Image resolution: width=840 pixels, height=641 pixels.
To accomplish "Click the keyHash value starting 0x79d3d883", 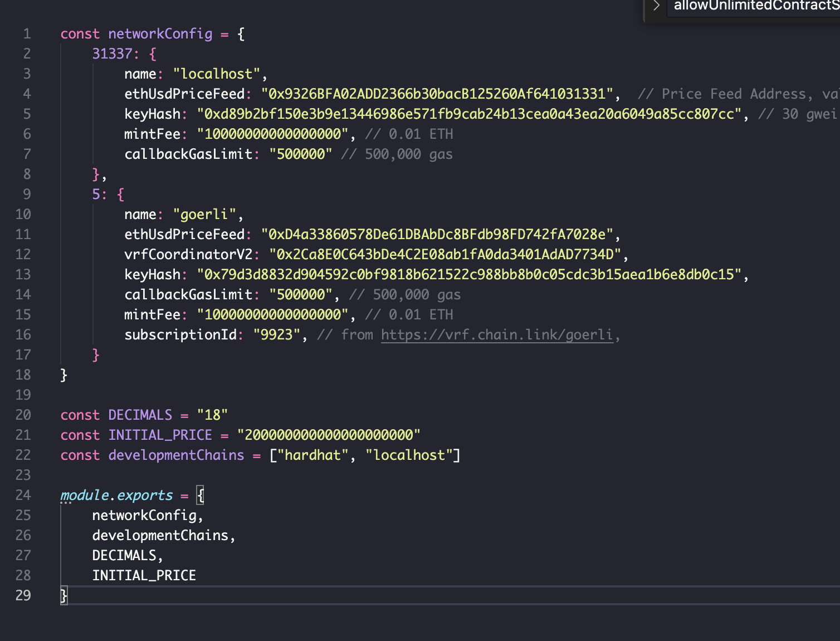I will point(469,275).
